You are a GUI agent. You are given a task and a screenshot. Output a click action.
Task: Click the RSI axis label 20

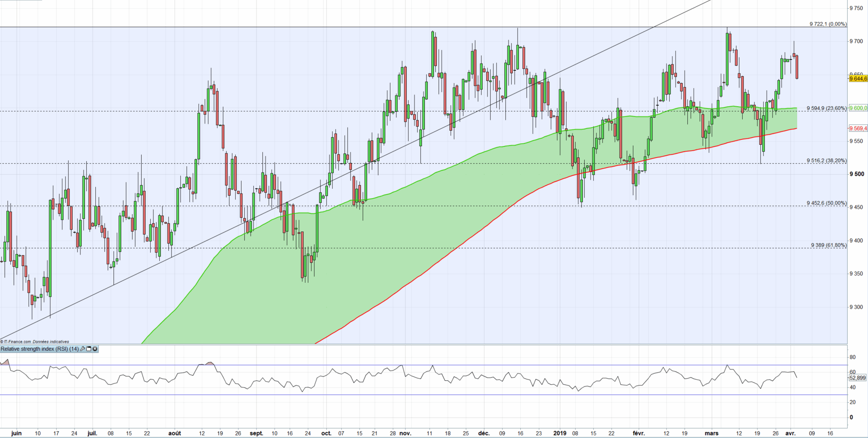853,402
